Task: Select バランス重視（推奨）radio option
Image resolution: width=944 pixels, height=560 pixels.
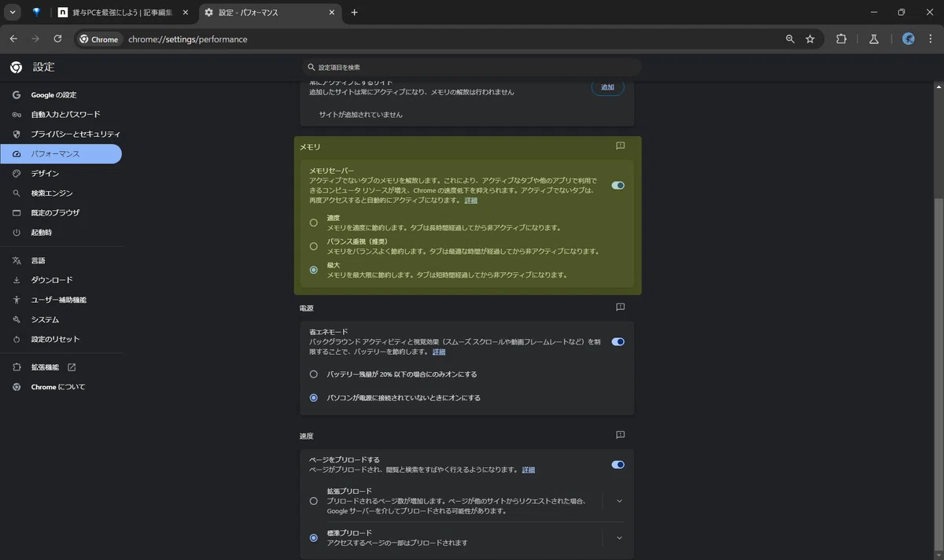Action: point(314,246)
